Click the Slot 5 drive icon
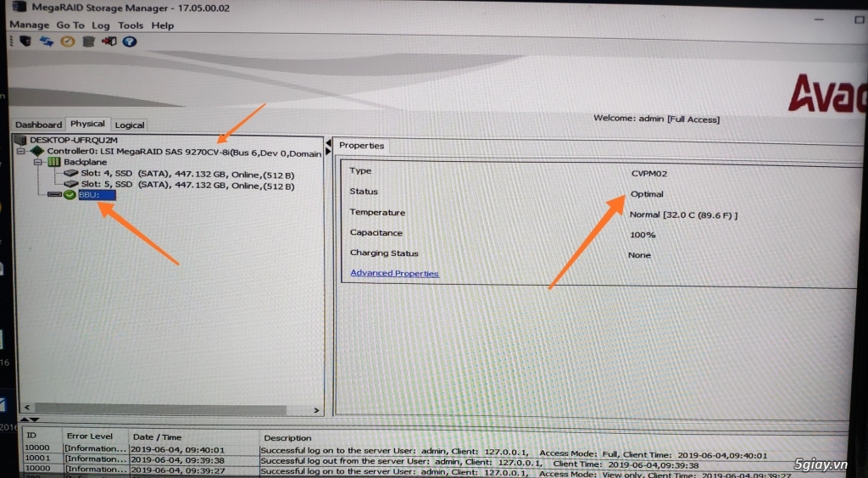The image size is (868, 478). click(x=71, y=184)
